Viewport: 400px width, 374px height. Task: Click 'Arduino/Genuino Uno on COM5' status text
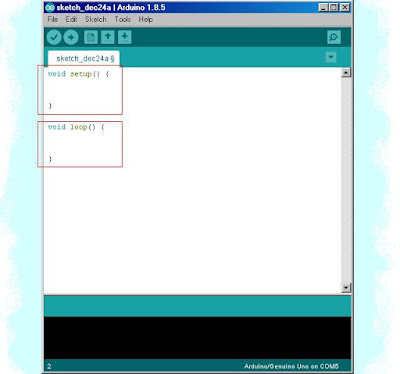(x=291, y=366)
